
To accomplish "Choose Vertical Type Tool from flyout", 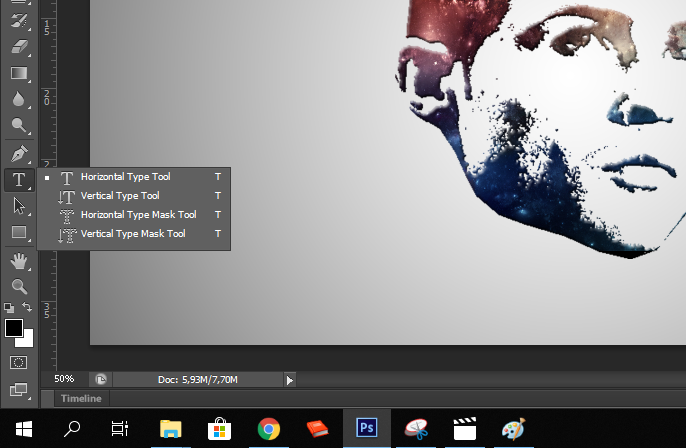I will coord(134,196).
